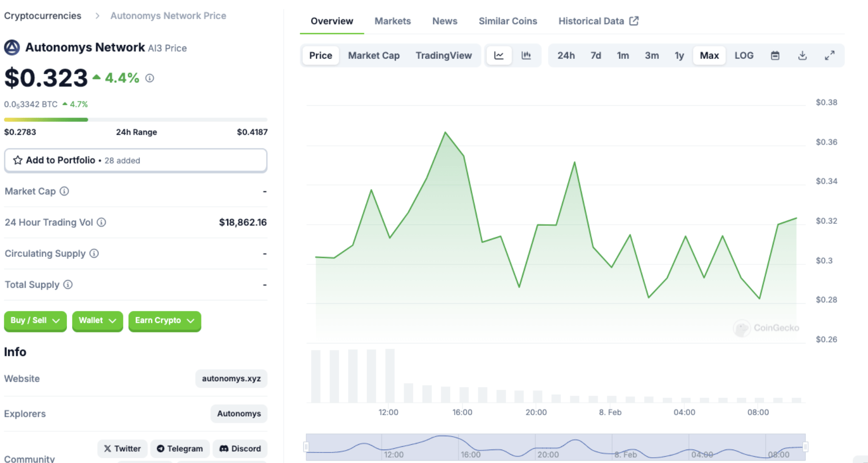Click left handle of chart navigator
Viewport: 868px width, 463px height.
click(306, 447)
